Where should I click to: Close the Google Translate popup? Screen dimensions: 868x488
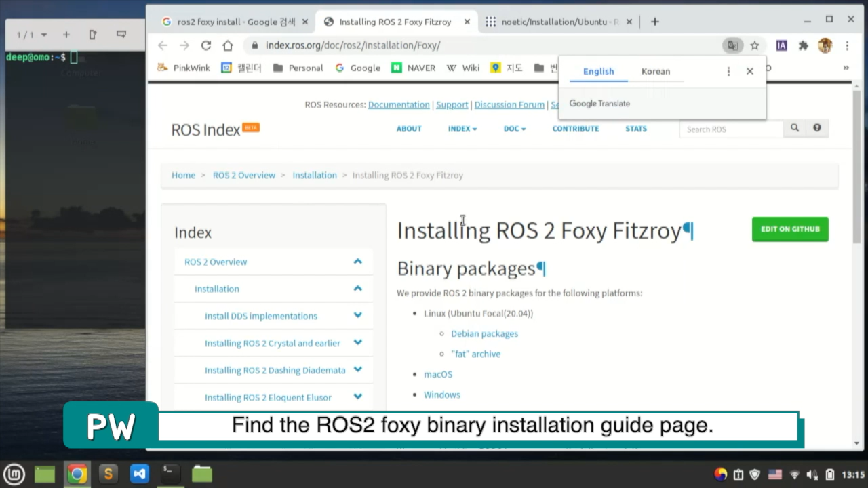point(750,71)
